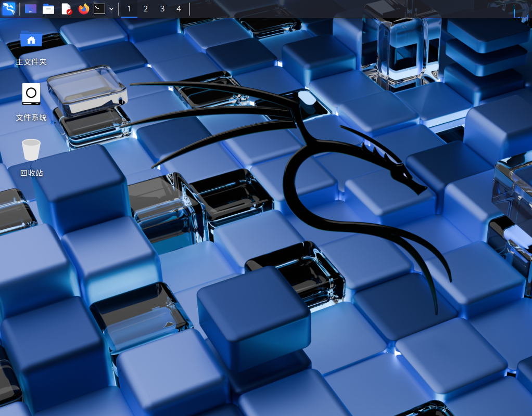532x416 pixels.
Task: Launch Firefox web browser
Action: [x=83, y=9]
